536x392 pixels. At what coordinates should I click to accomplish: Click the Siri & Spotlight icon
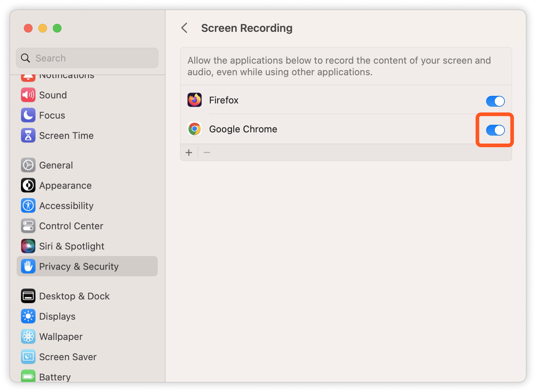[x=28, y=246]
